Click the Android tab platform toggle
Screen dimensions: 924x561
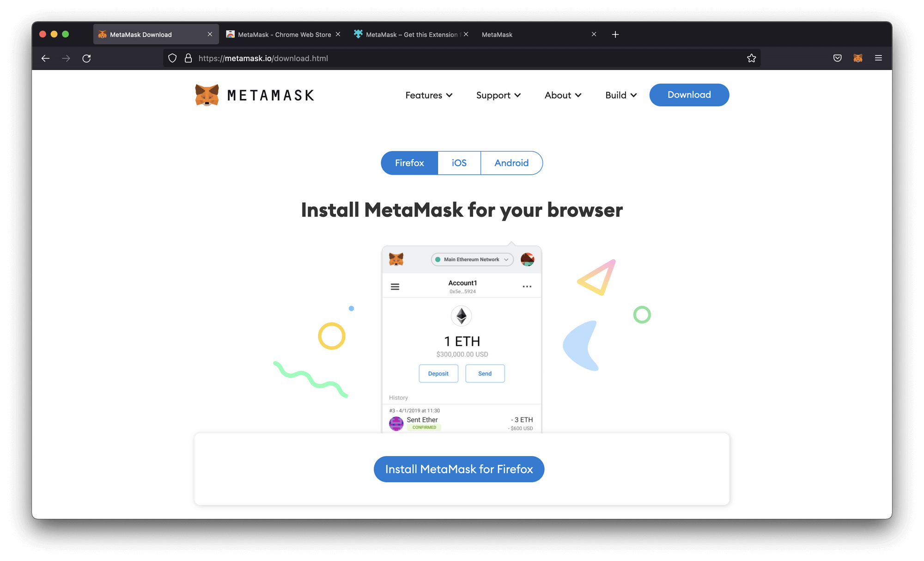[511, 162]
